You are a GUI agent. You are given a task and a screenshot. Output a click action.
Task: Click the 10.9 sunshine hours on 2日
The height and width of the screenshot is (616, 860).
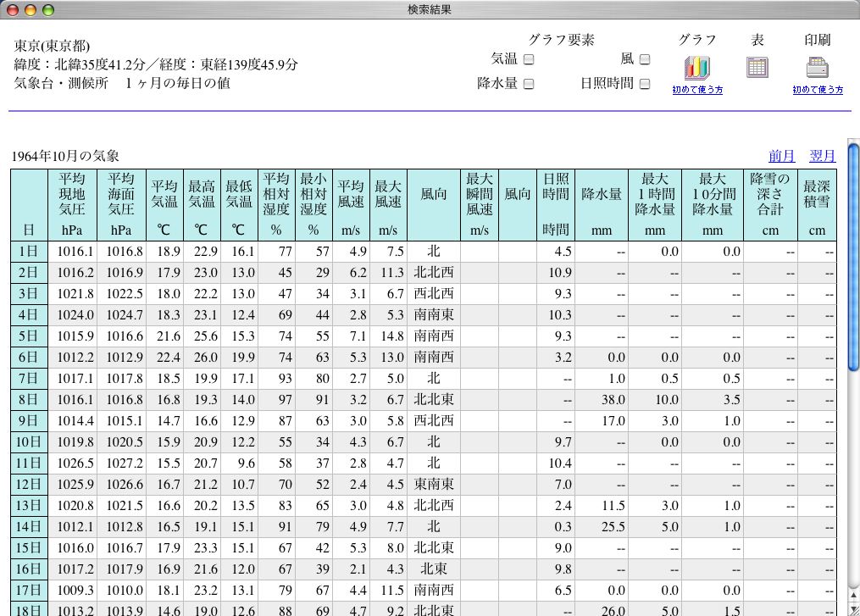pos(560,273)
